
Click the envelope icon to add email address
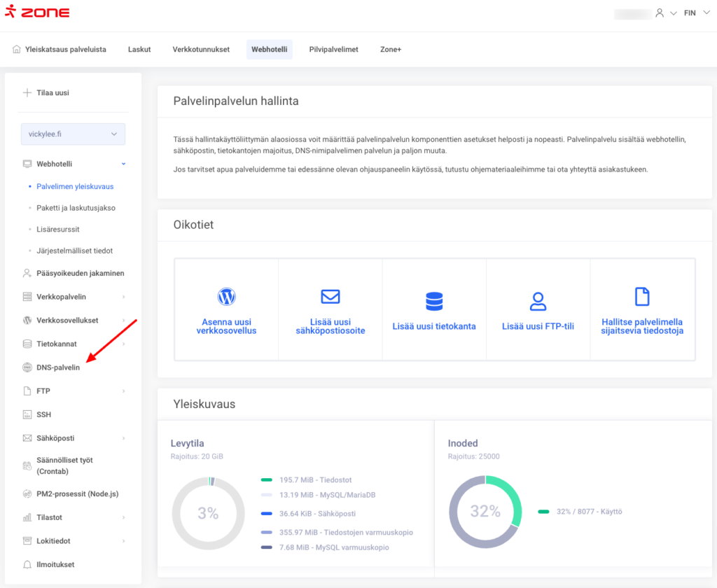click(330, 297)
